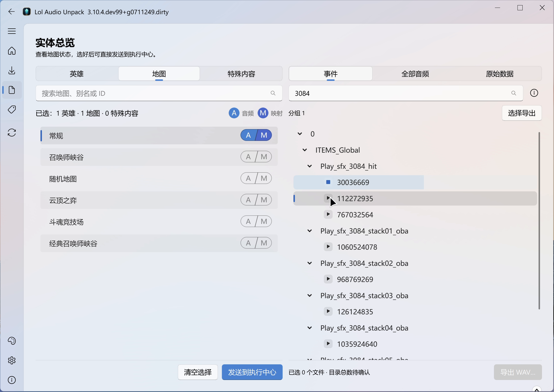Play audio 968769269
554x392 pixels.
328,279
